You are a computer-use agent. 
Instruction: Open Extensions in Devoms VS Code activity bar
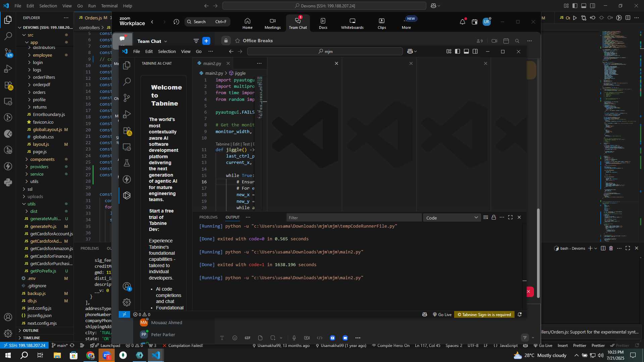click(x=8, y=85)
